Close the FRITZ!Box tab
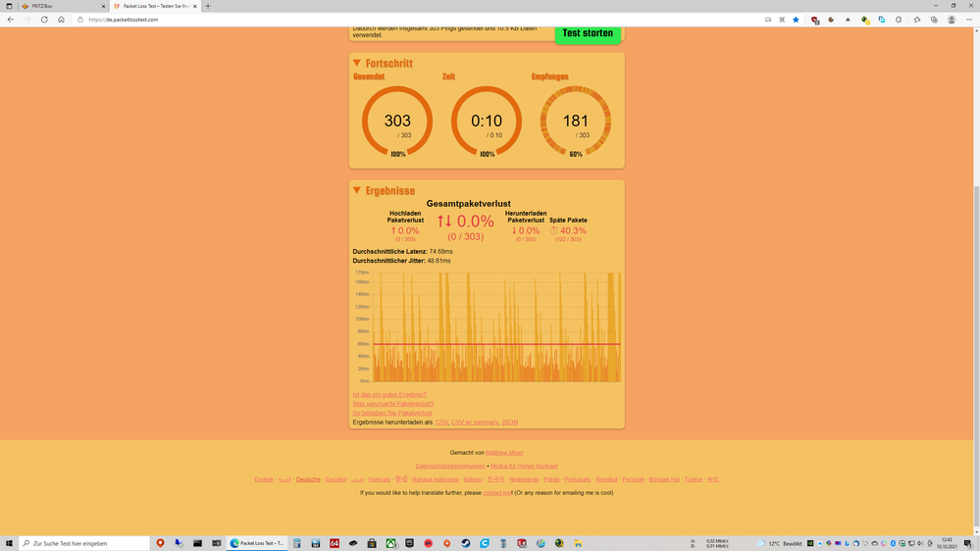The height and width of the screenshot is (551, 980). click(103, 6)
